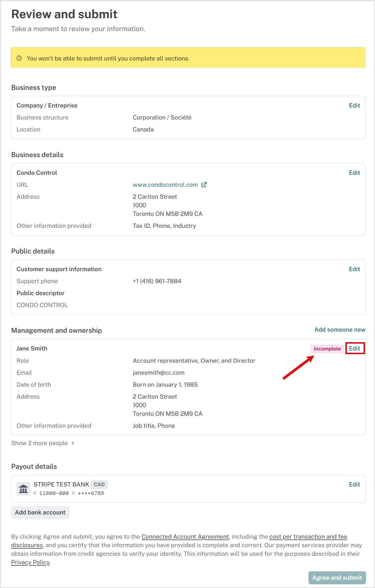Click Add someone new link
Image resolution: width=375 pixels, height=588 pixels.
[x=340, y=330]
